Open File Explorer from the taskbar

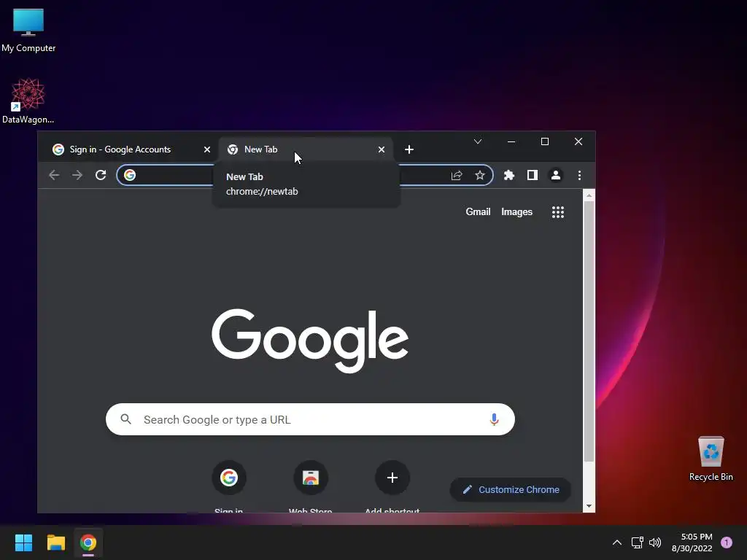(55, 542)
